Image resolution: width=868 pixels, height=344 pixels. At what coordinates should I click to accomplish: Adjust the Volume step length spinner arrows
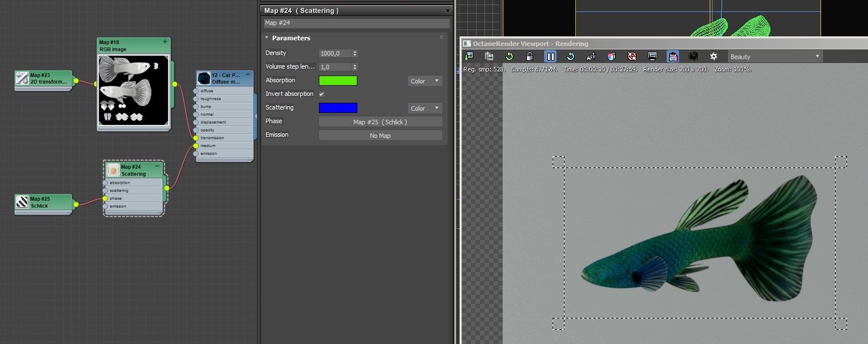coord(355,67)
